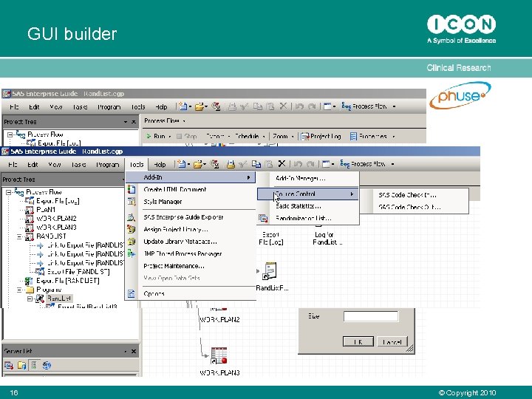Click the Properties button in the back window
The height and width of the screenshot is (399, 532).
coord(369,137)
